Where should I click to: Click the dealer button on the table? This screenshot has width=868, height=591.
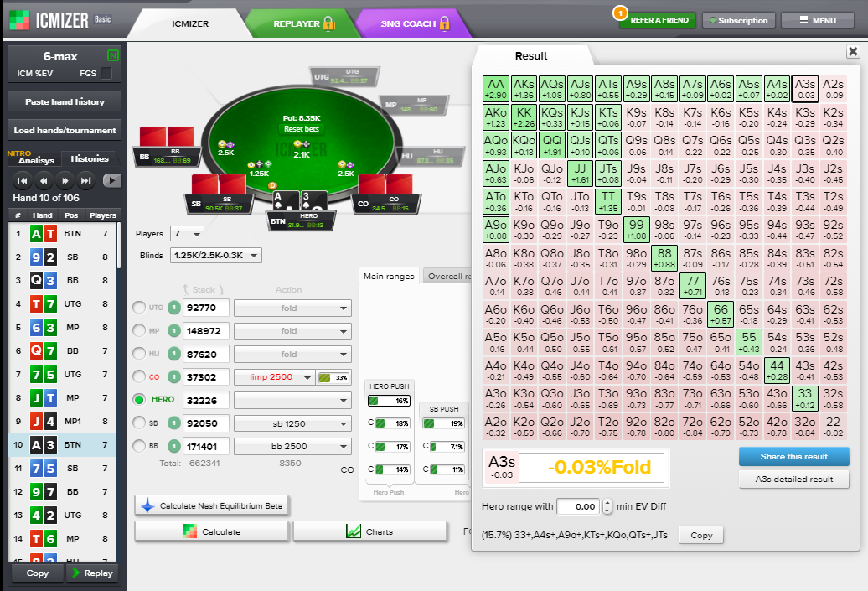(x=271, y=185)
